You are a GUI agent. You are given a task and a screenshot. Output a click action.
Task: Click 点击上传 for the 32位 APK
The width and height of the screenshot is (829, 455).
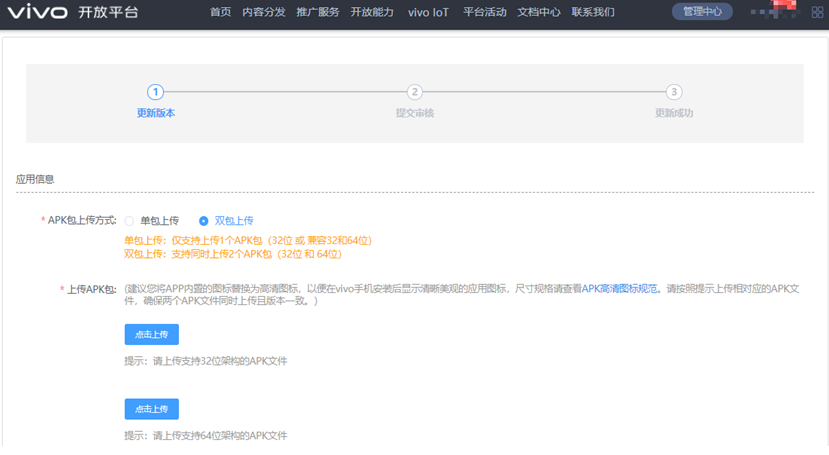152,335
